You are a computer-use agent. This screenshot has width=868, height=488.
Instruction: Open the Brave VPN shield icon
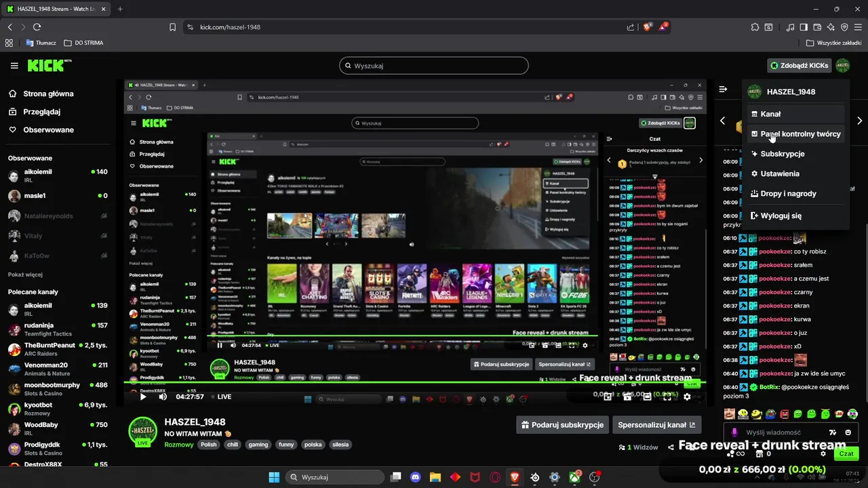pos(844,27)
